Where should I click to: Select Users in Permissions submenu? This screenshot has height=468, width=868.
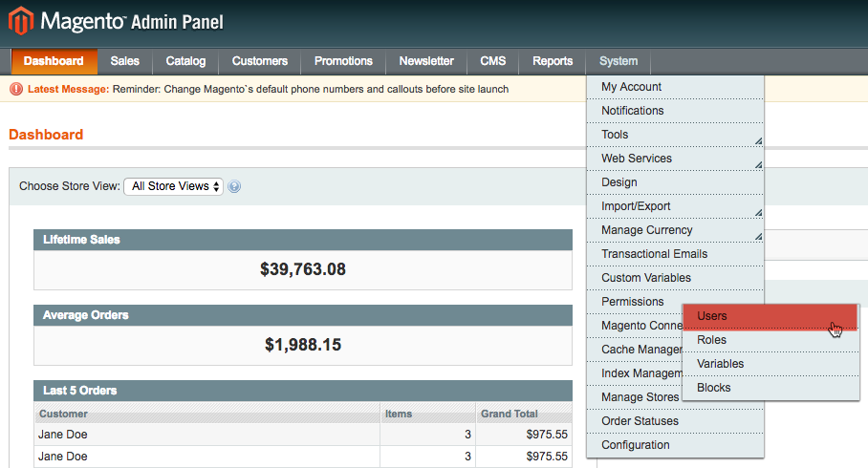pyautogui.click(x=769, y=316)
